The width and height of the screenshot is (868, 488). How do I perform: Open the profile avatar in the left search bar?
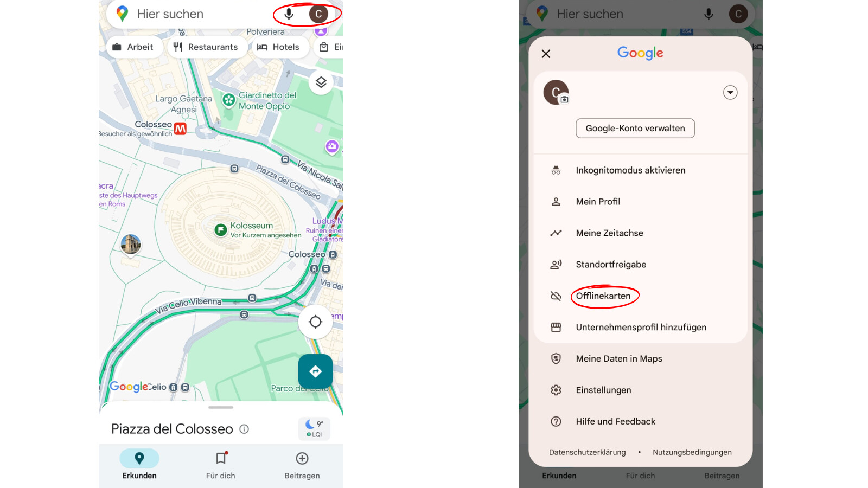[x=318, y=14]
